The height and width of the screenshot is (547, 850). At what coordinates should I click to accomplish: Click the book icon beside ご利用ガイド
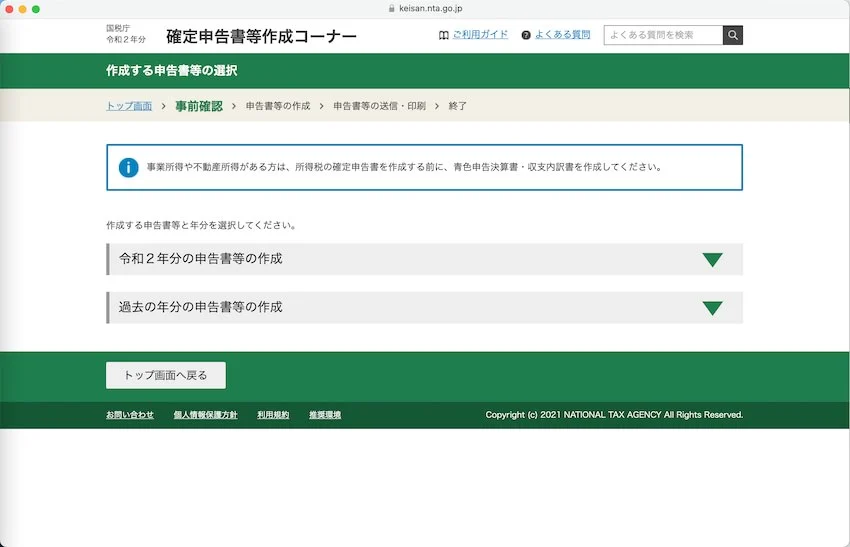[x=443, y=35]
